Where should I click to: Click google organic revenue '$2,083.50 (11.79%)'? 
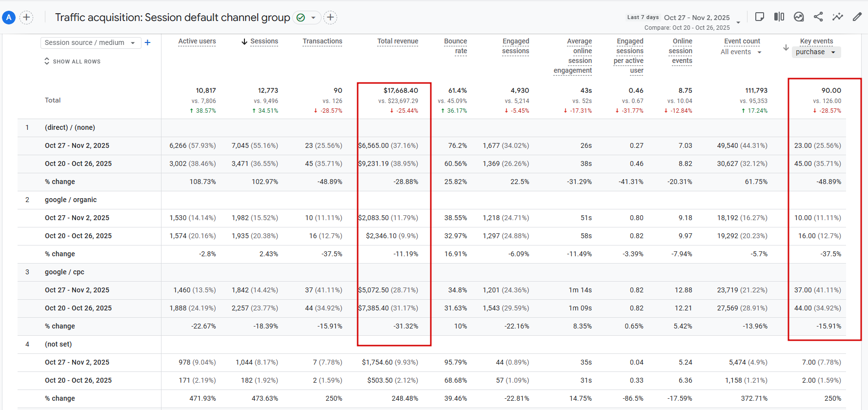click(x=388, y=218)
